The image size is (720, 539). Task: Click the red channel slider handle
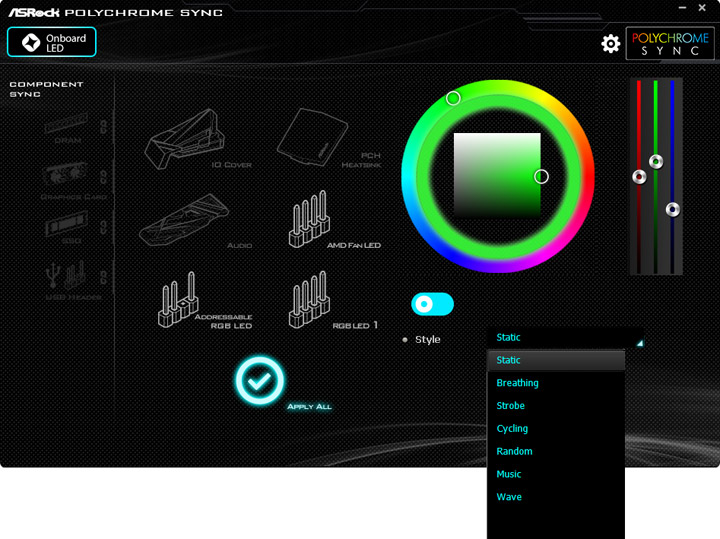click(x=639, y=176)
